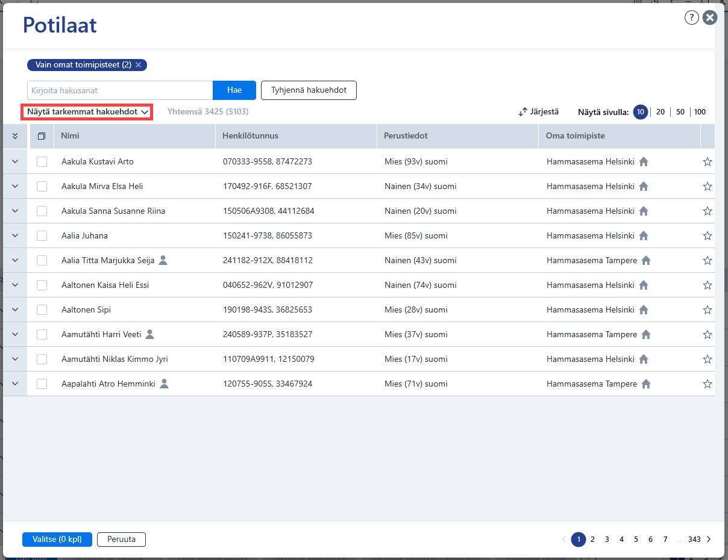This screenshot has width=728, height=560.
Task: Go to next page arrow in pagination
Action: click(x=709, y=540)
